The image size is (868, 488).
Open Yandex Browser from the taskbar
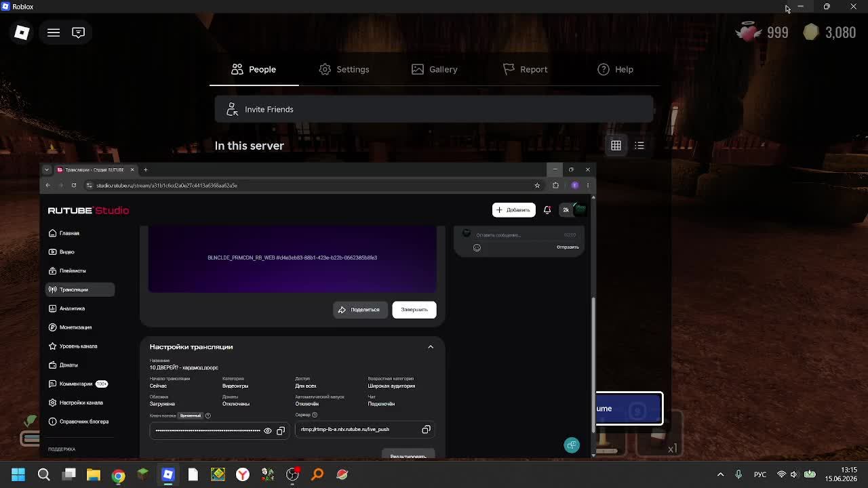242,474
